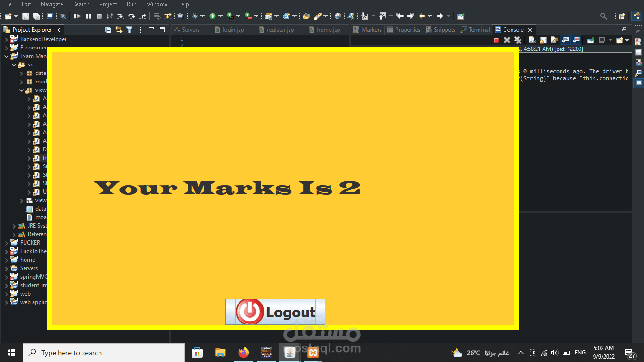Screen dimensions: 644x362
Task: Select the src folder in Project Explorer
Action: [31, 65]
